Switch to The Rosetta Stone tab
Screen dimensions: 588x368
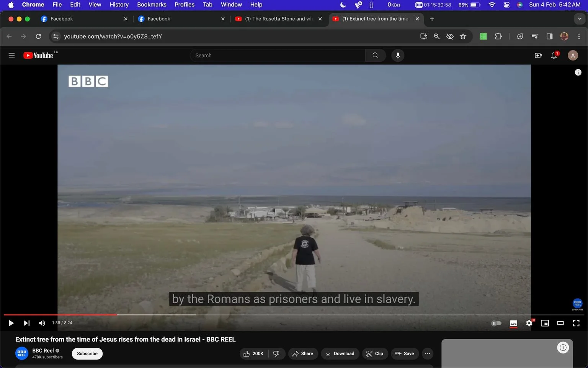[279, 19]
